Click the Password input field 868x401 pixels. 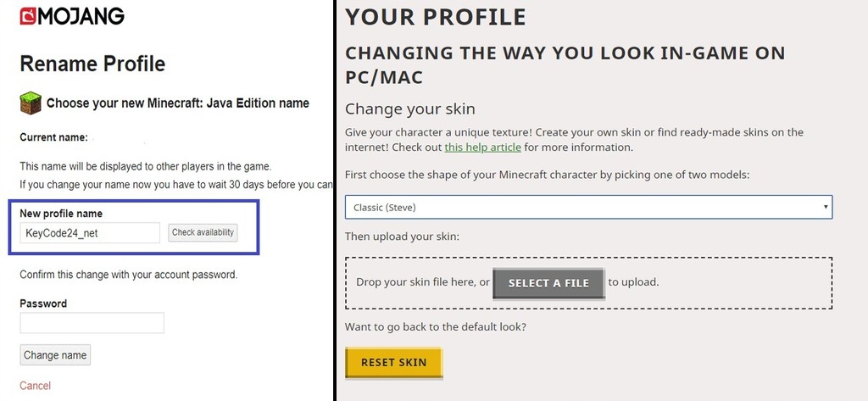92,323
